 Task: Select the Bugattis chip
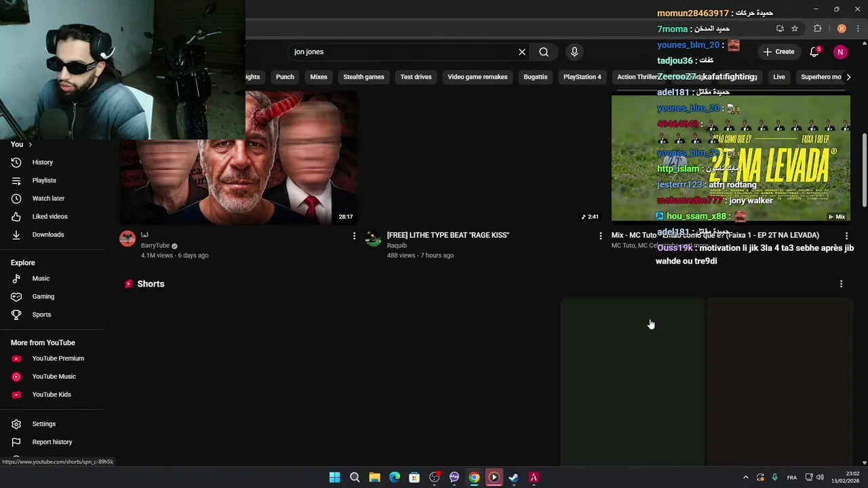[535, 77]
